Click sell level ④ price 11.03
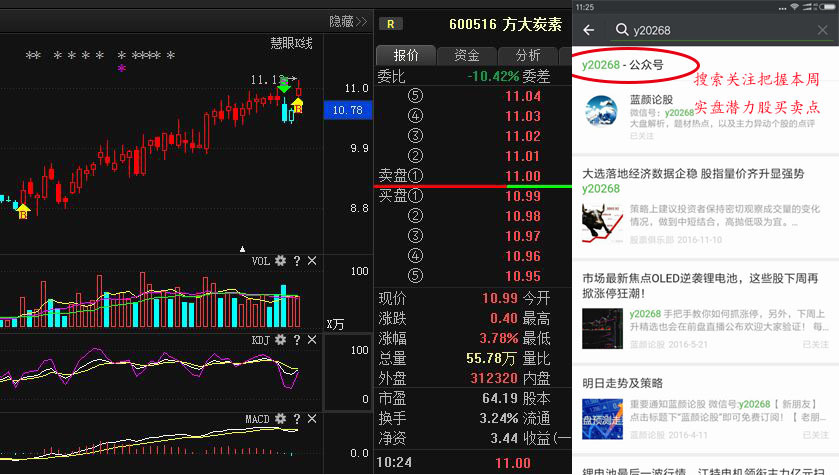The height and width of the screenshot is (475, 839). (x=523, y=116)
